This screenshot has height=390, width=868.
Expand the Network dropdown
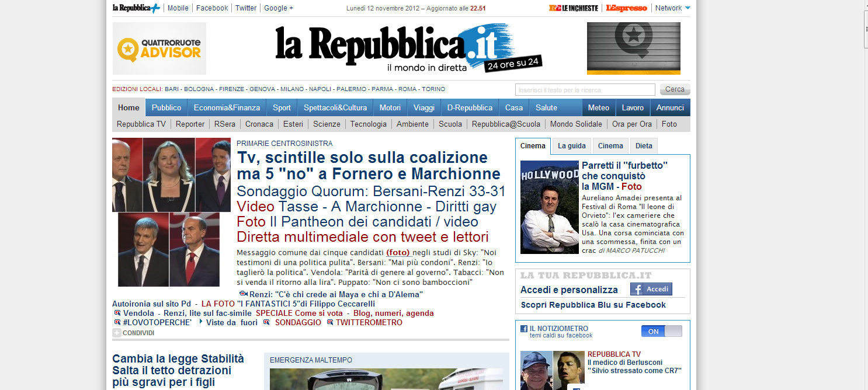pyautogui.click(x=672, y=8)
